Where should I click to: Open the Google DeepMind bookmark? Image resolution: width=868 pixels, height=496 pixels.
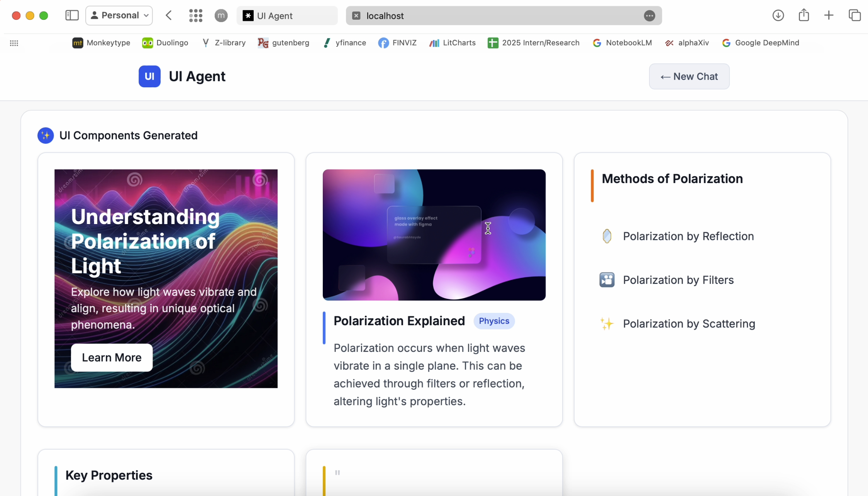tap(760, 42)
